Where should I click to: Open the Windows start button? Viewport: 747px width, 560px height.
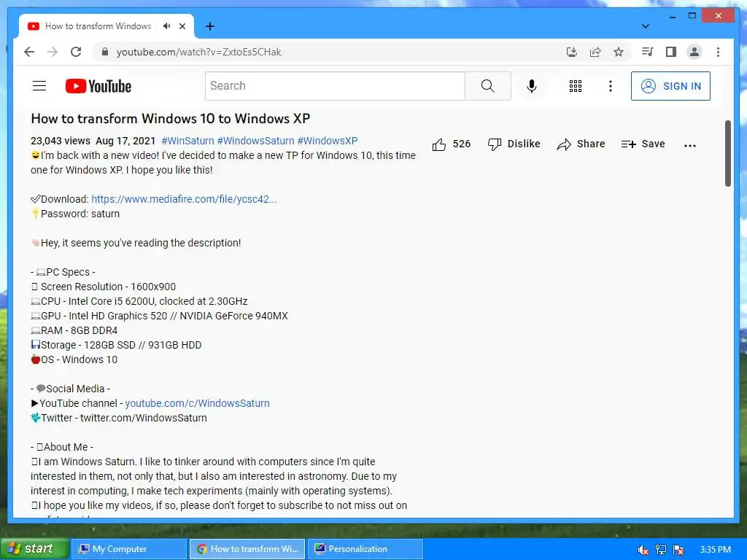pyautogui.click(x=34, y=549)
